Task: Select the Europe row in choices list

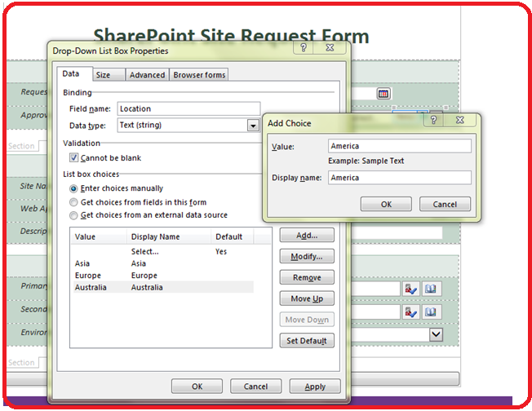Action: (163, 276)
